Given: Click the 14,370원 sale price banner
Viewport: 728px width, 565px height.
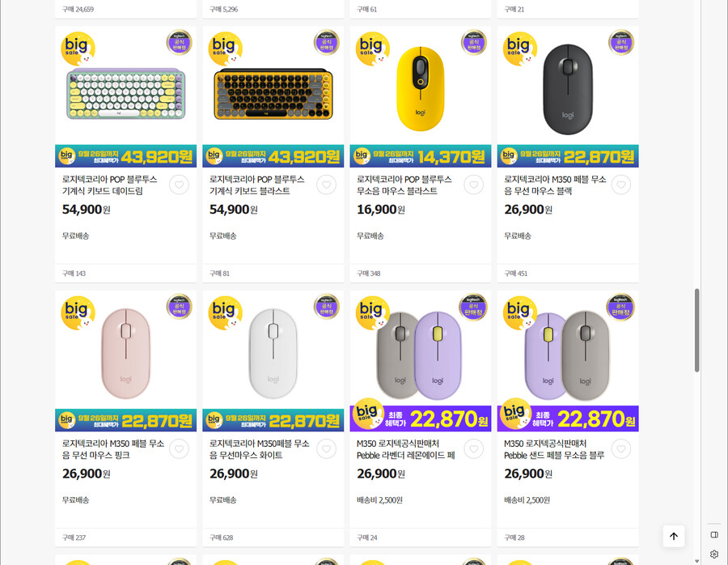Looking at the screenshot, I should click(x=420, y=156).
